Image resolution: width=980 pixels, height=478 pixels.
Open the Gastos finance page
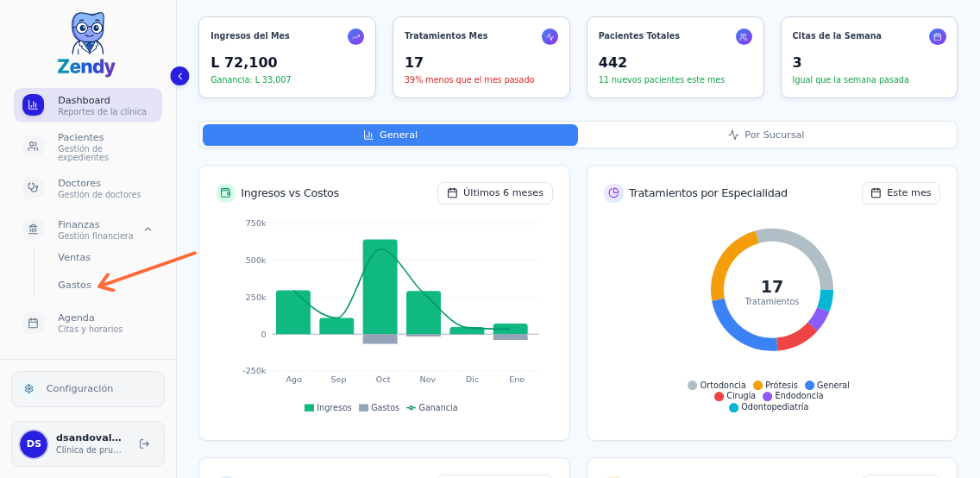(x=74, y=285)
